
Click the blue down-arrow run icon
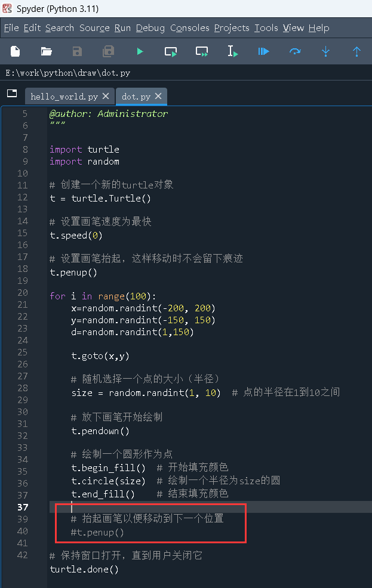325,51
